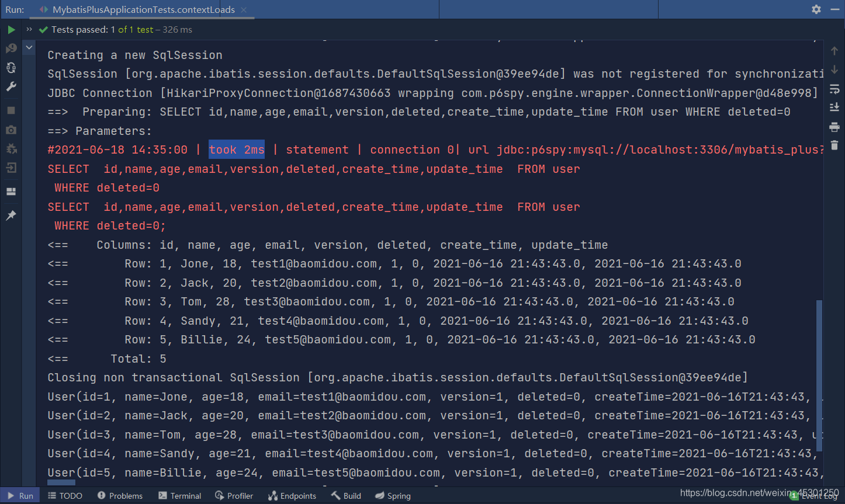Toggle auto-test rerun icon
Screen dimensions: 845x504
(x=11, y=68)
